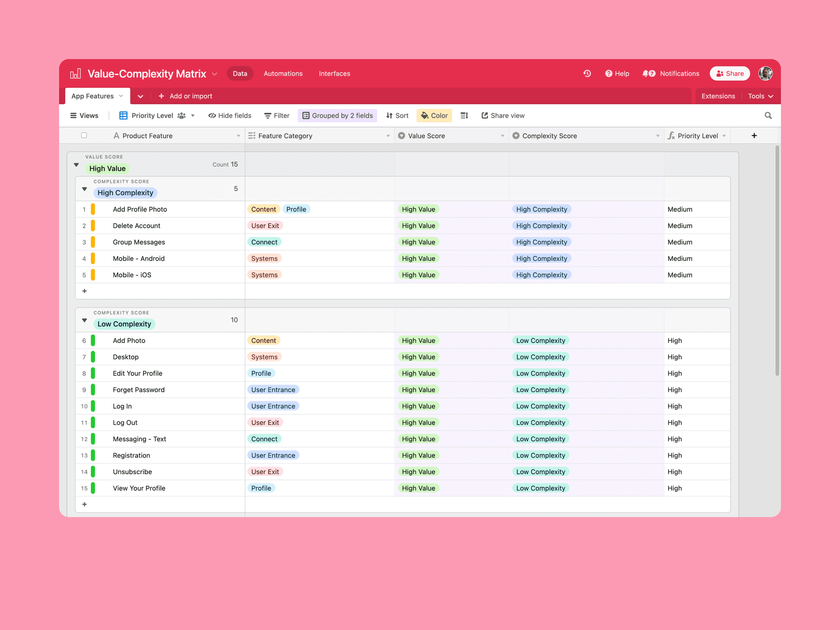The width and height of the screenshot is (840, 630).
Task: Click the Product Feature text field type icon
Action: tap(116, 136)
